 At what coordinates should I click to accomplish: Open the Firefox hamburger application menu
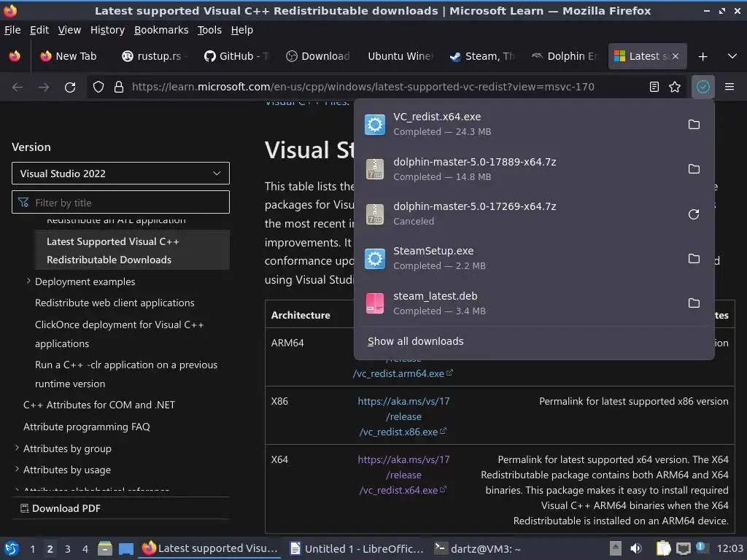pyautogui.click(x=729, y=87)
